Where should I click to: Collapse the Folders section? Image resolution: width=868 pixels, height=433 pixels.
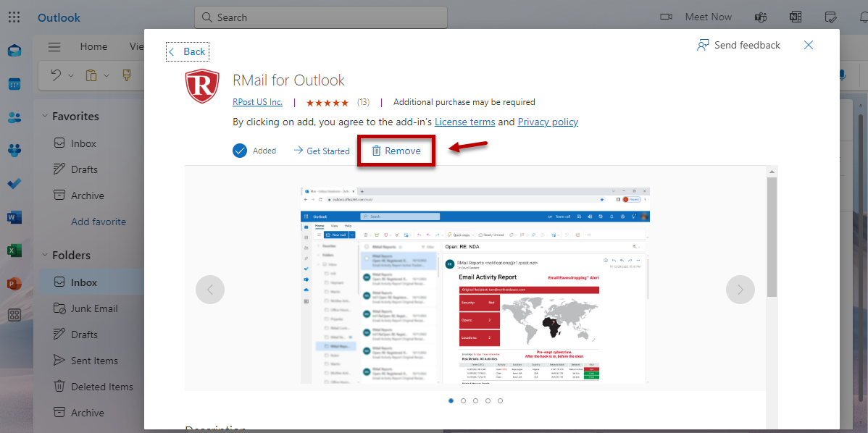pyautogui.click(x=44, y=255)
